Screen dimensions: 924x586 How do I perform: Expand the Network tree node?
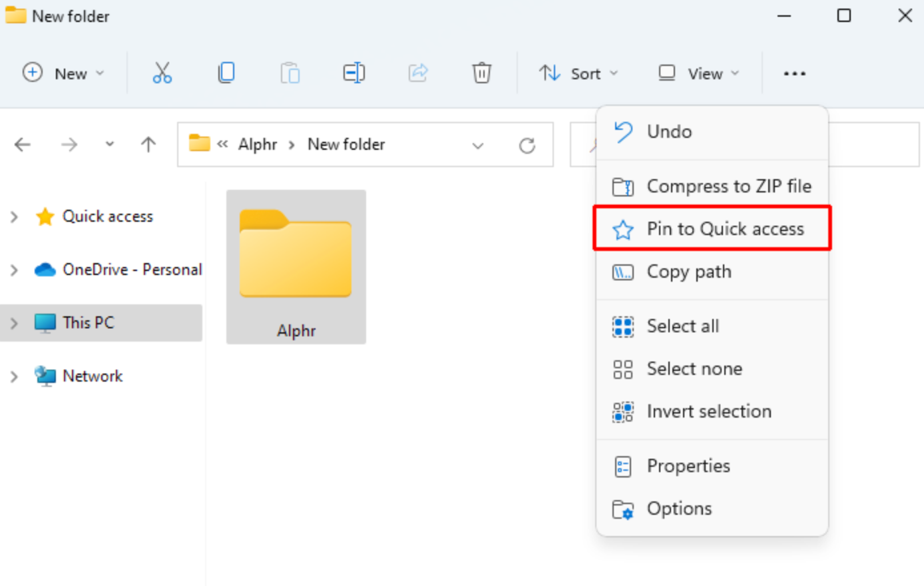pos(14,376)
